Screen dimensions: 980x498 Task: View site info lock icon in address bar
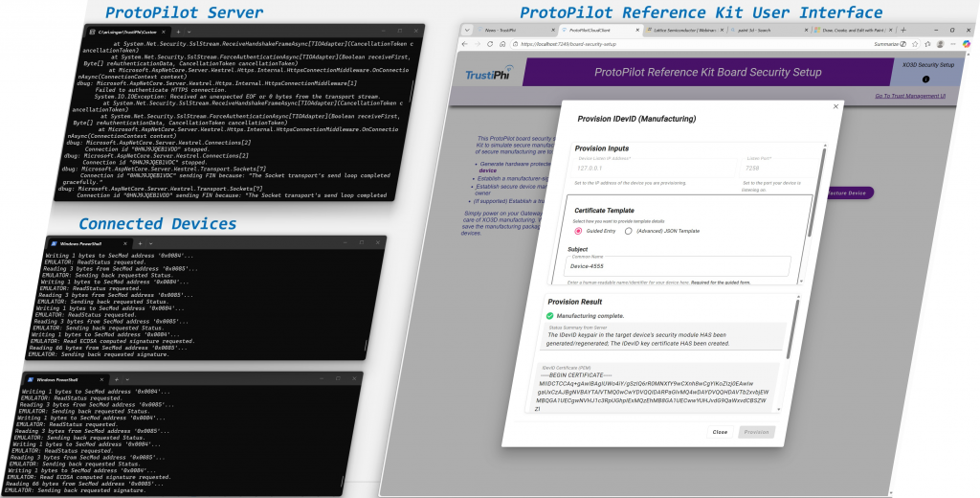pyautogui.click(x=515, y=44)
